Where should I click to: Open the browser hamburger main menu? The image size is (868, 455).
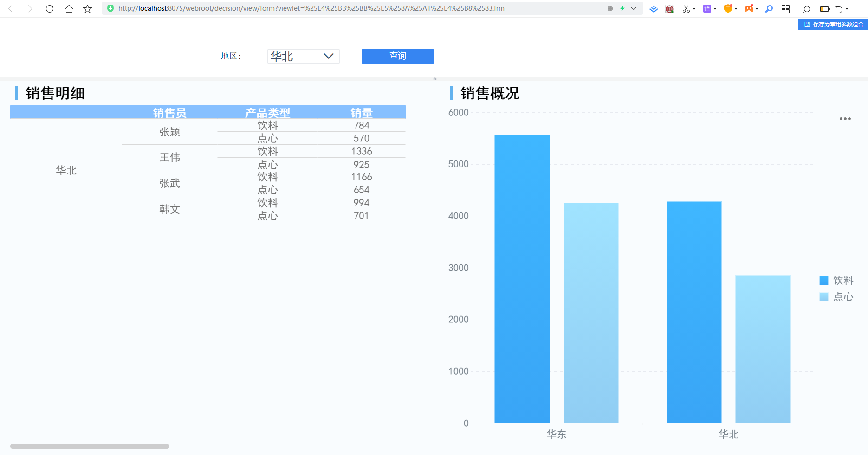860,9
